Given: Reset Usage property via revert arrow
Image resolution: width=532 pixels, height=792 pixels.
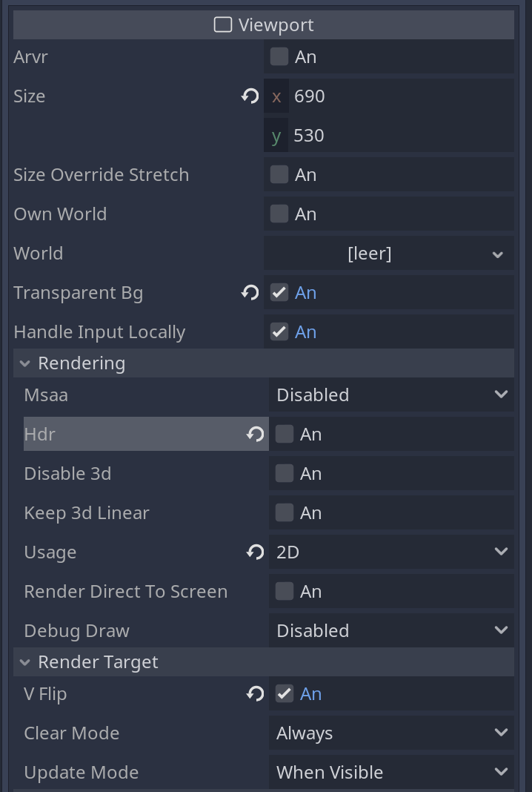Looking at the screenshot, I should [256, 552].
